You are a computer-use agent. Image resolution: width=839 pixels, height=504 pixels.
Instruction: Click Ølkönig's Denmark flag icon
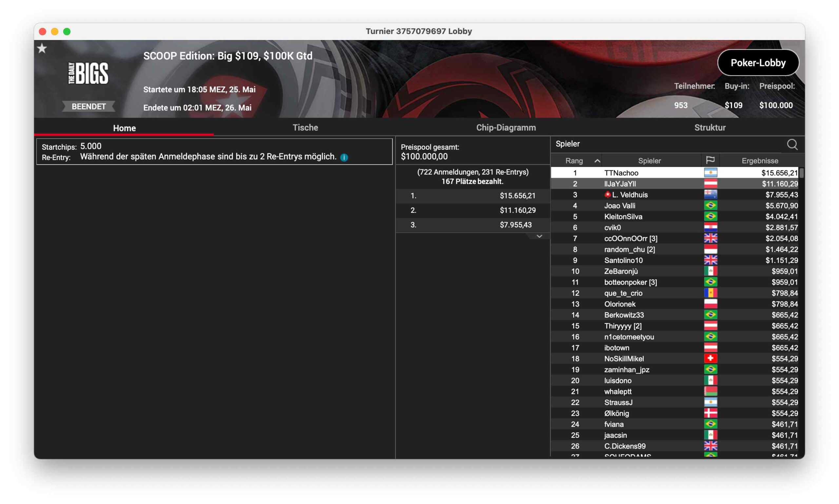[710, 413]
